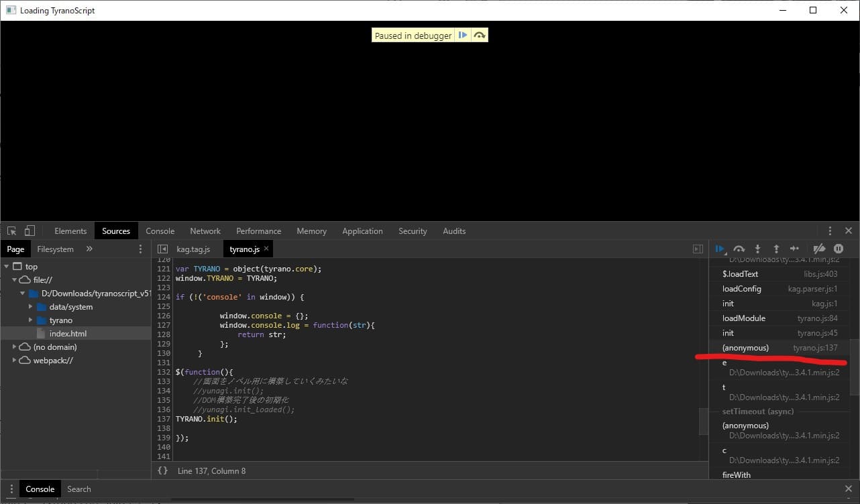The image size is (860, 504).
Task: Step over next function call
Action: (739, 249)
